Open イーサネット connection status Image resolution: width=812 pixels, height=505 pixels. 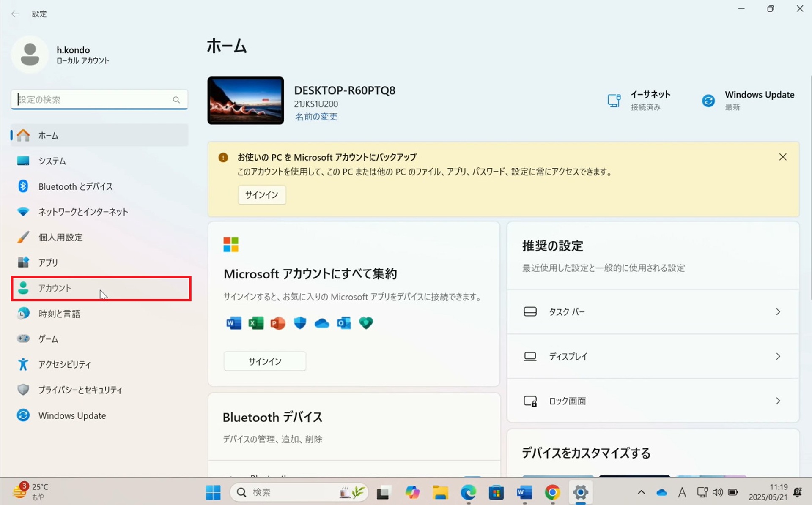pos(639,100)
